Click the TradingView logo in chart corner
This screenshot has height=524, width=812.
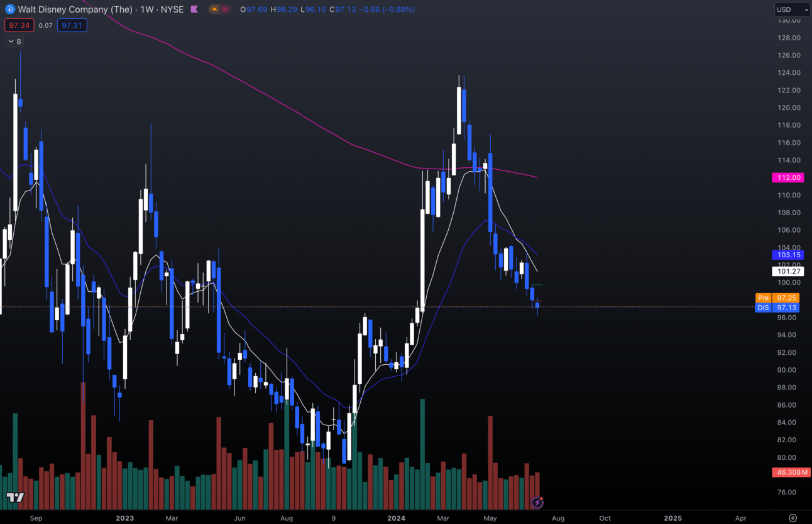click(15, 498)
